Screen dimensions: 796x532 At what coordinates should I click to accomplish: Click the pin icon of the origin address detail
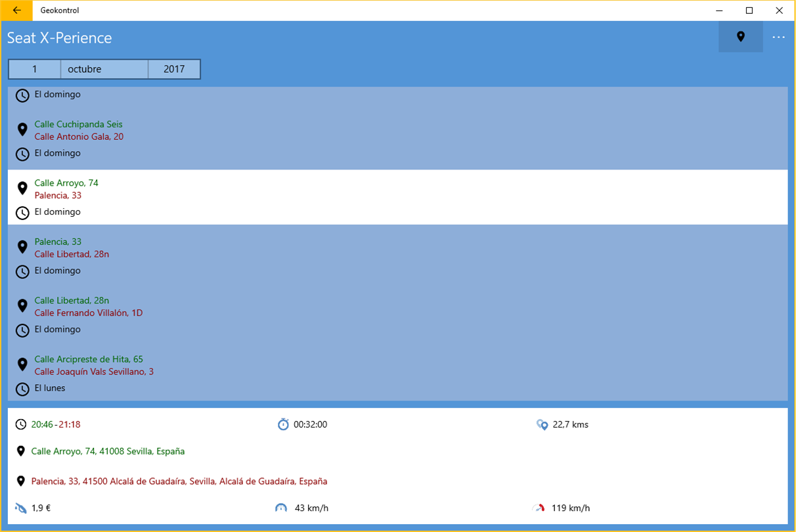click(x=21, y=451)
